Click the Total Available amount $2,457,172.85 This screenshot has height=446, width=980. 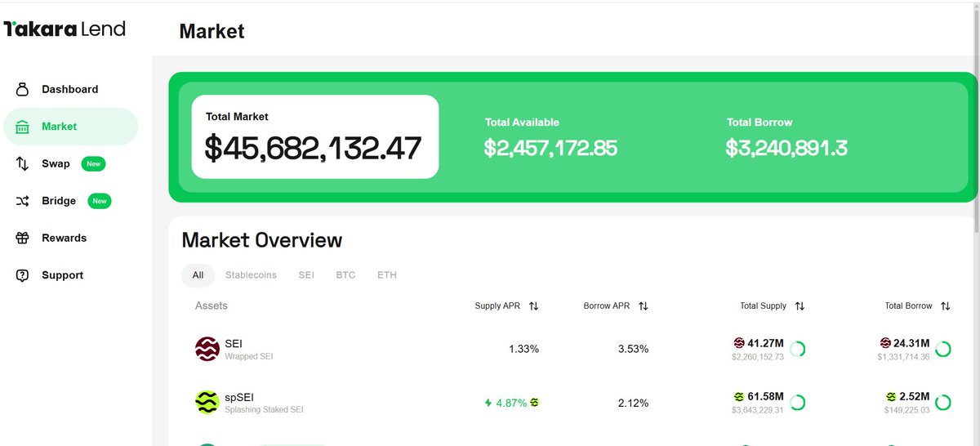tap(550, 148)
